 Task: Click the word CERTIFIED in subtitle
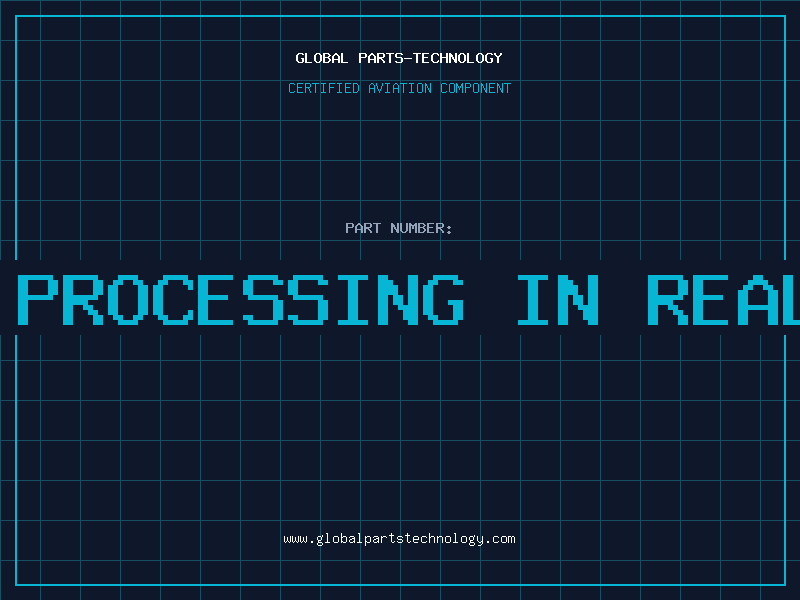[324, 88]
